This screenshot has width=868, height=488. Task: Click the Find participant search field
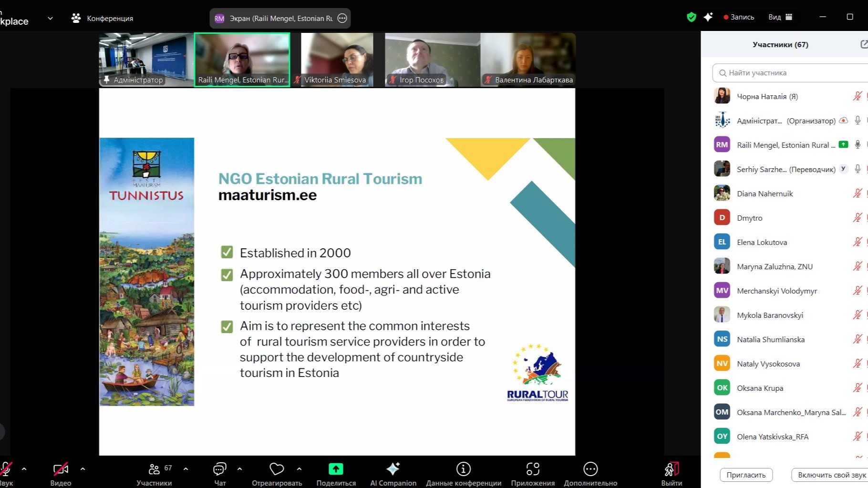coord(792,73)
